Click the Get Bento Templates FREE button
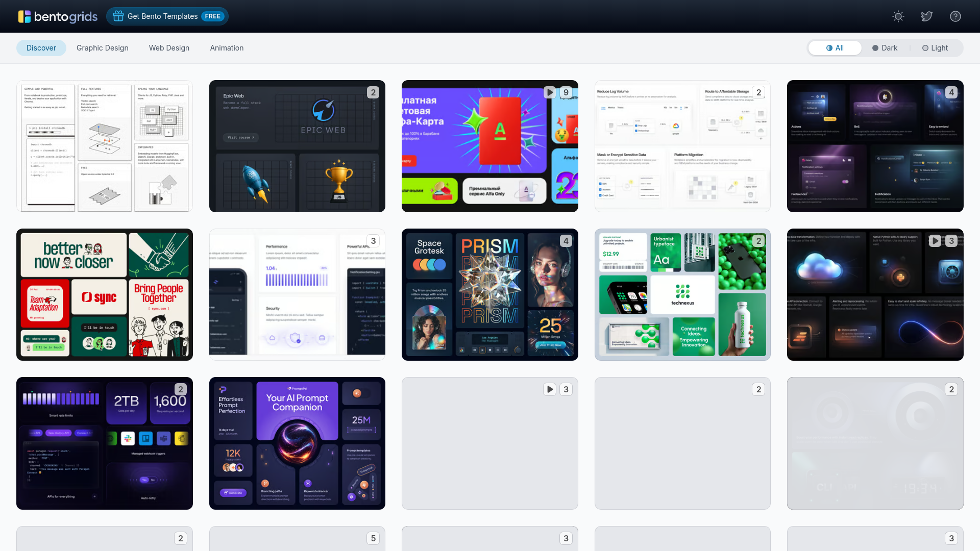Image resolution: width=980 pixels, height=551 pixels. click(x=167, y=16)
